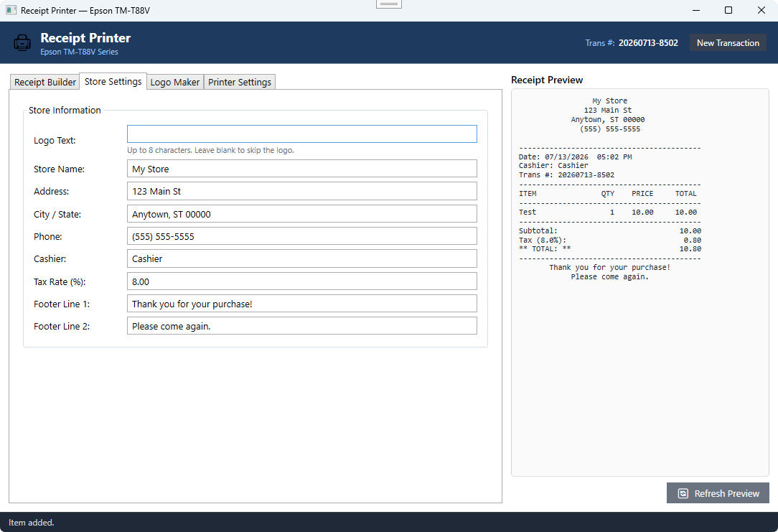
Task: Click the Footer Line 2 field
Action: pyautogui.click(x=301, y=326)
